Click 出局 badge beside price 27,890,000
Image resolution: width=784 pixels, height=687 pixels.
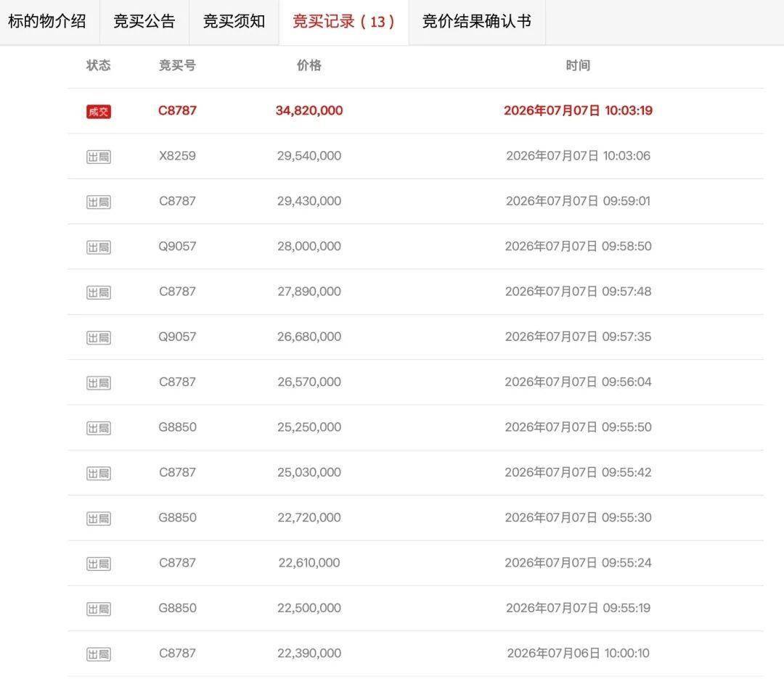[99, 292]
